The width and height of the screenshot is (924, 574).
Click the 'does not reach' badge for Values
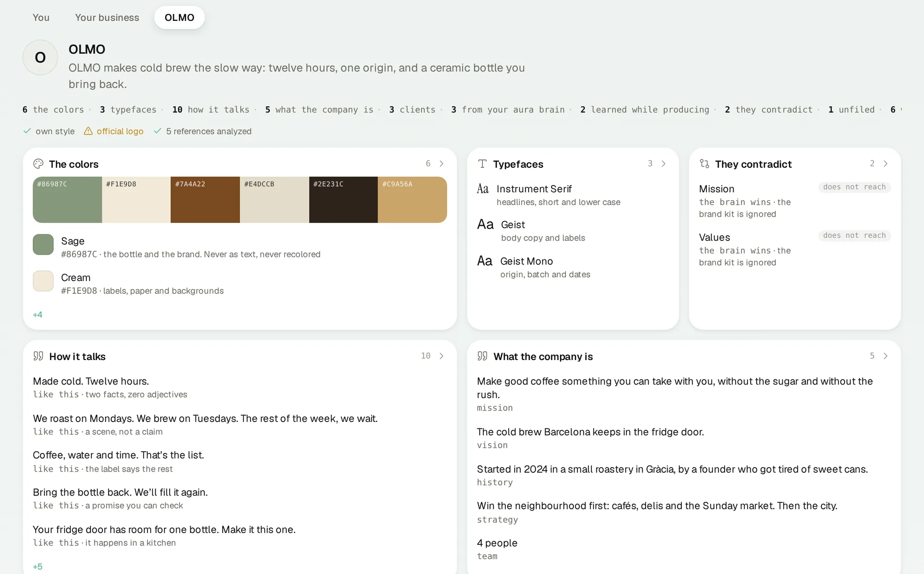click(855, 235)
